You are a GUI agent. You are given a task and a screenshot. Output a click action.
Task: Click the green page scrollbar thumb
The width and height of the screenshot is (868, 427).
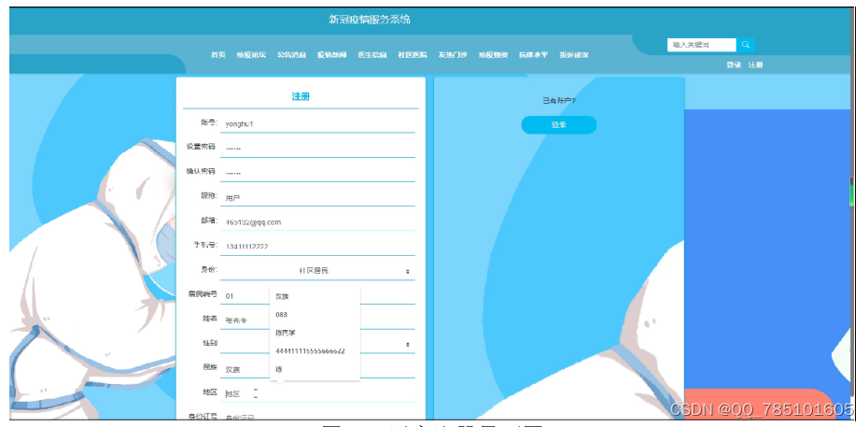pyautogui.click(x=851, y=192)
